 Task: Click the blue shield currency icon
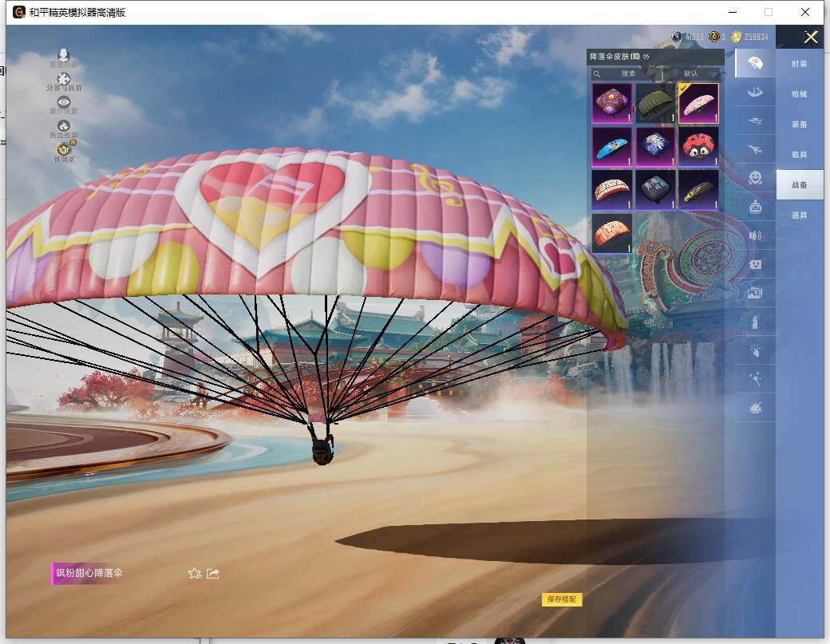(677, 37)
